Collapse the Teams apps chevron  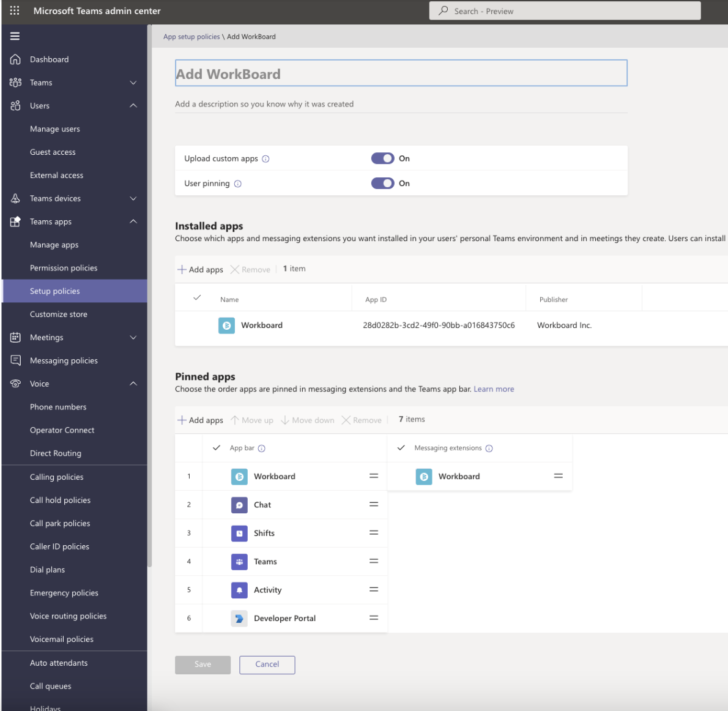click(x=133, y=221)
